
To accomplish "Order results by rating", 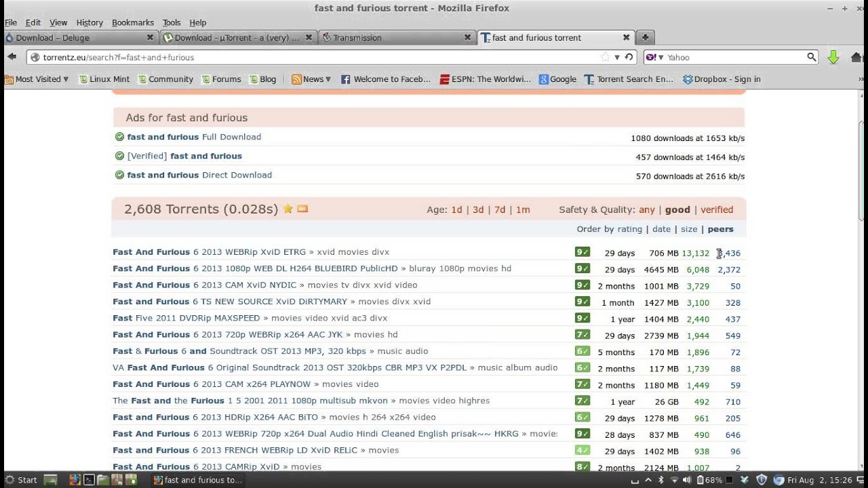I will (629, 229).
